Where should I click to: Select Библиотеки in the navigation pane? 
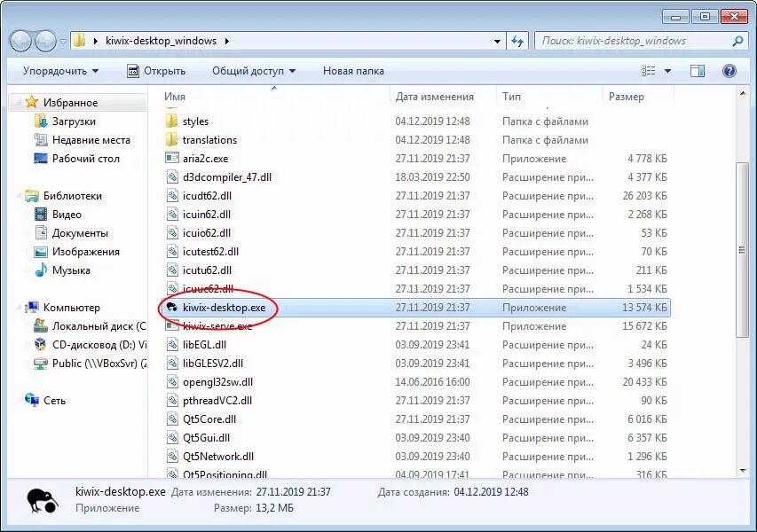[x=73, y=196]
